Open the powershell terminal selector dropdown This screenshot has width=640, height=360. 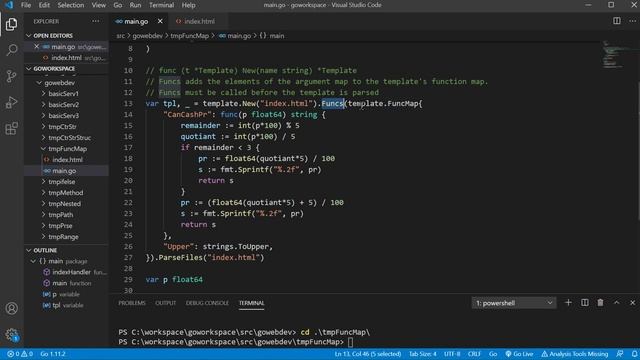click(513, 303)
